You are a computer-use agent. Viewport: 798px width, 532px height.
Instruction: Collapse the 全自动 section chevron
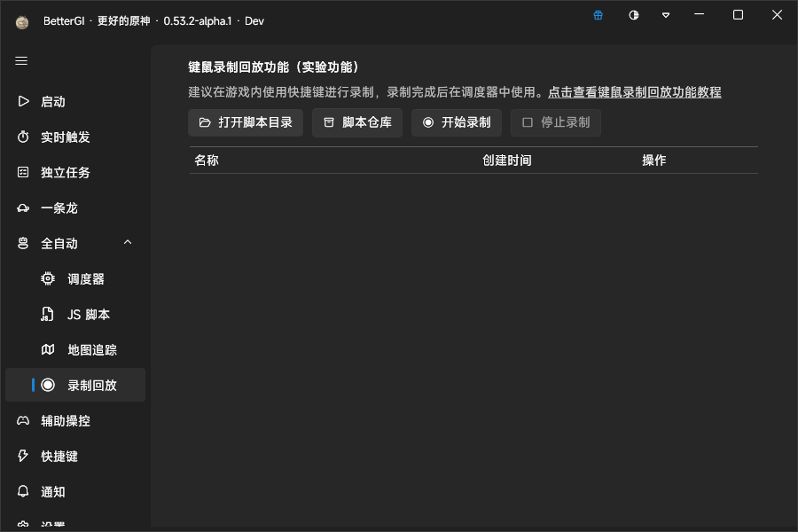128,243
